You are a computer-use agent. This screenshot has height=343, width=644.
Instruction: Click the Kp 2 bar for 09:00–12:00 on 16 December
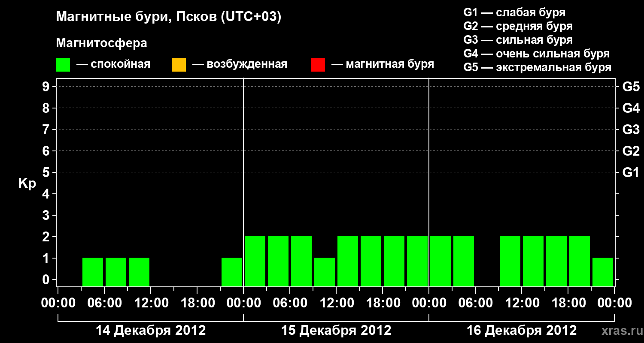click(x=510, y=261)
